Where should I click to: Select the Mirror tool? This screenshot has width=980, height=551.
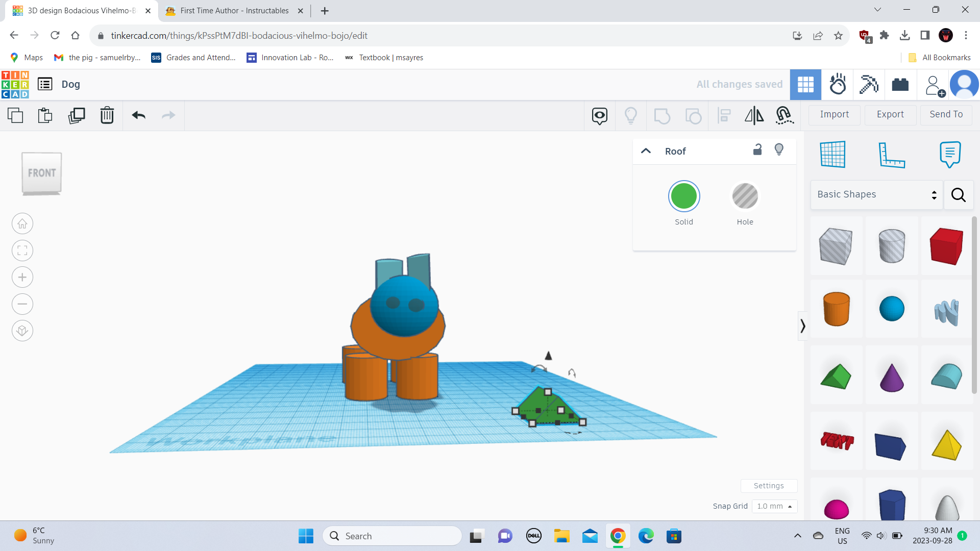[x=754, y=115]
